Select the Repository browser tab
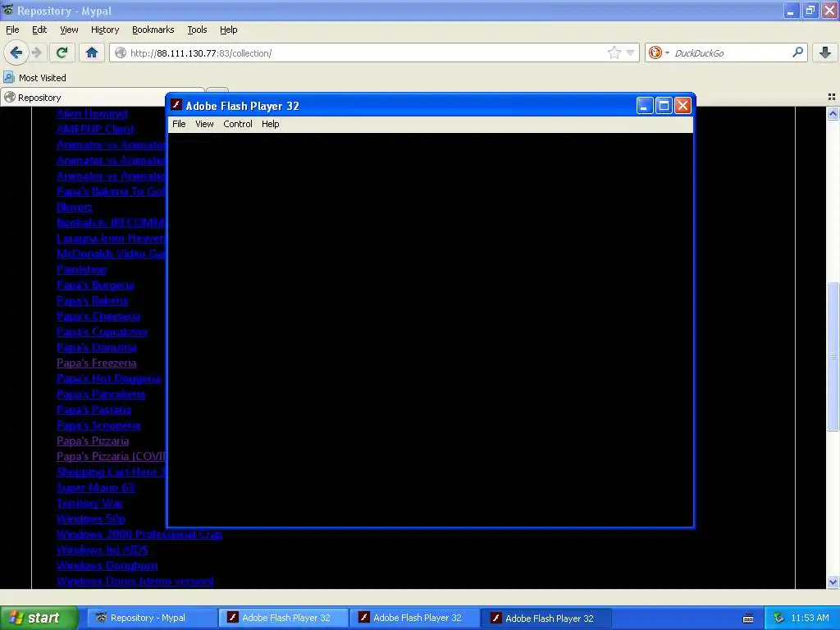Screen dimensions: 840x630 click(x=103, y=98)
